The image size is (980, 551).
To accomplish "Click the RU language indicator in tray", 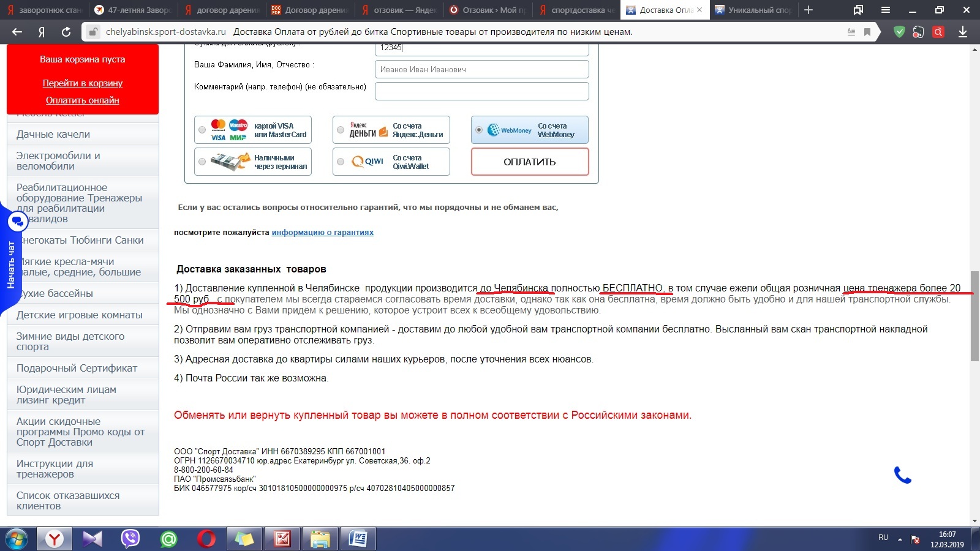I will [x=883, y=538].
